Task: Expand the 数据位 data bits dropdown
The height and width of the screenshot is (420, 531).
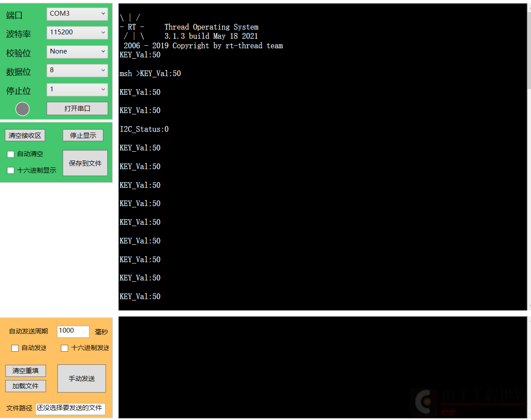Action: [77, 70]
